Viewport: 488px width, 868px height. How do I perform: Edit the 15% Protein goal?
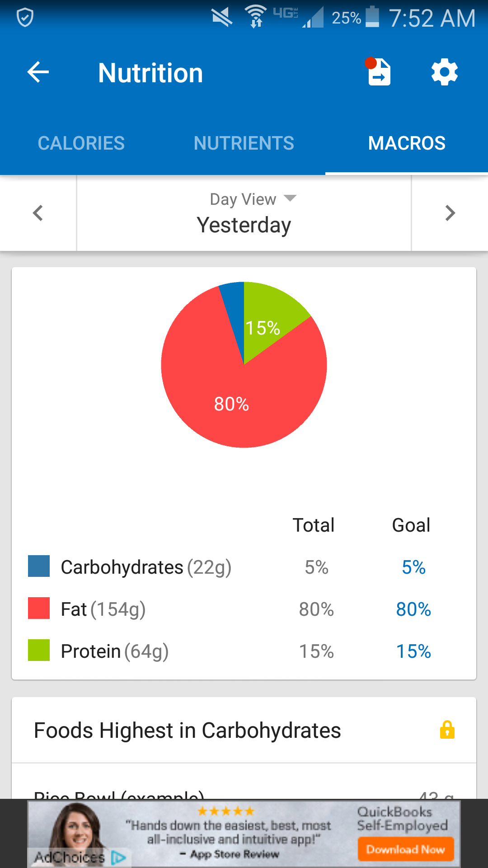(413, 651)
